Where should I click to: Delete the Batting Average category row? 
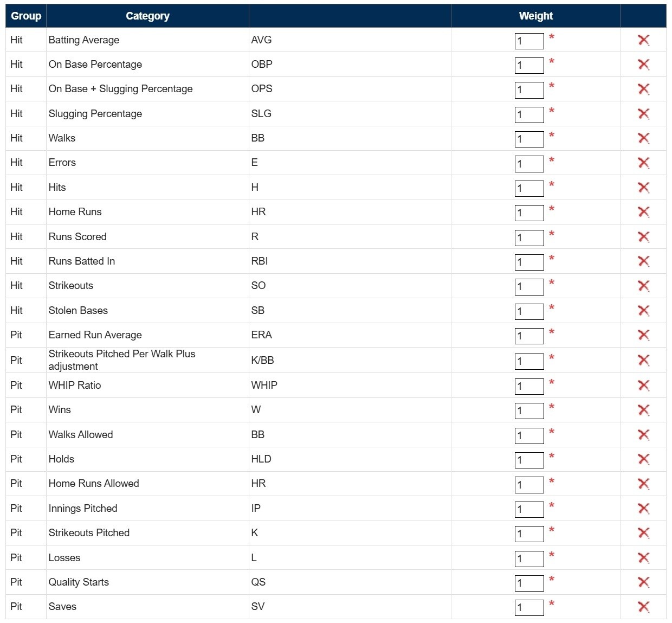[x=643, y=40]
